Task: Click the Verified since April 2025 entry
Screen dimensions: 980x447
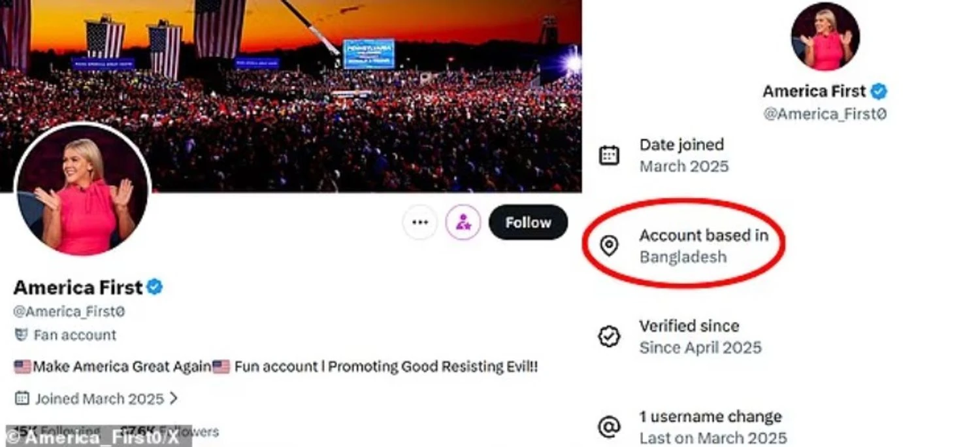Action: (x=700, y=337)
